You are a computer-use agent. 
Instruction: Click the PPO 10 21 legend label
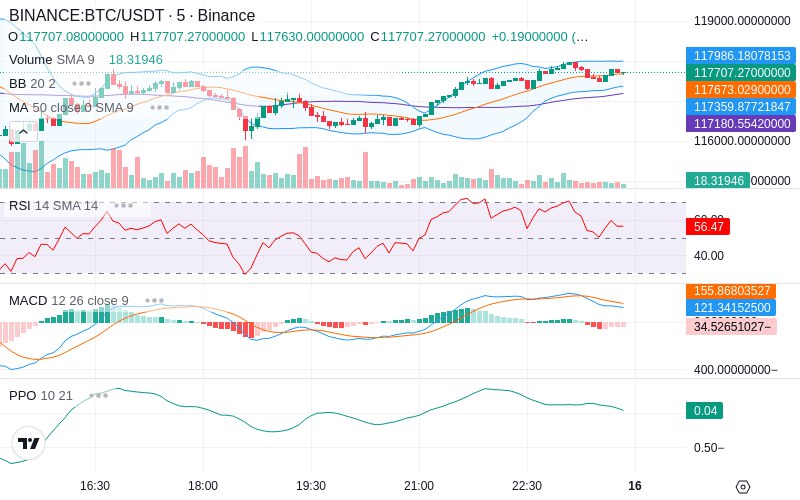pos(41,395)
